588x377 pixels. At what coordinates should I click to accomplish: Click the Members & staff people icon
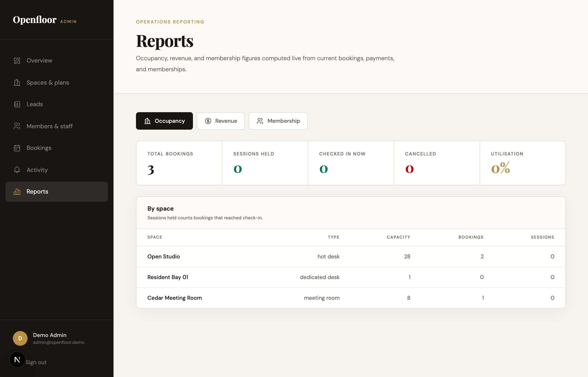coord(17,126)
